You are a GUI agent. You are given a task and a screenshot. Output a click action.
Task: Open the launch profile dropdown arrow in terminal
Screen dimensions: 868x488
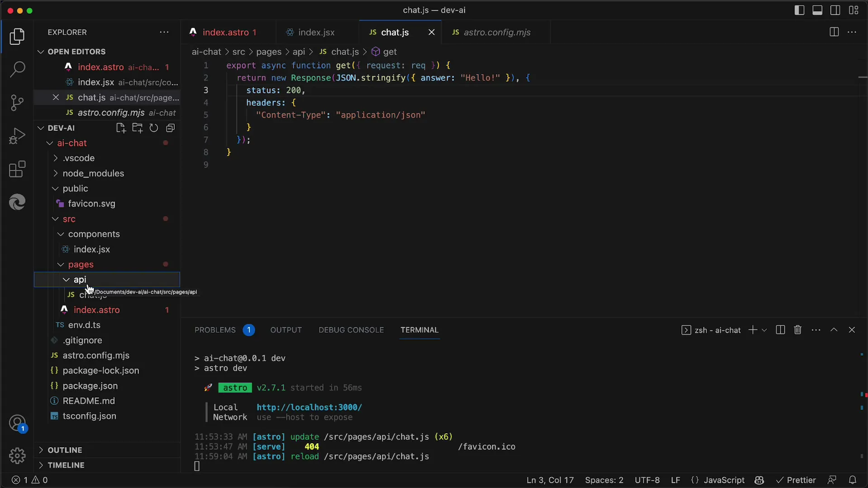pos(764,330)
